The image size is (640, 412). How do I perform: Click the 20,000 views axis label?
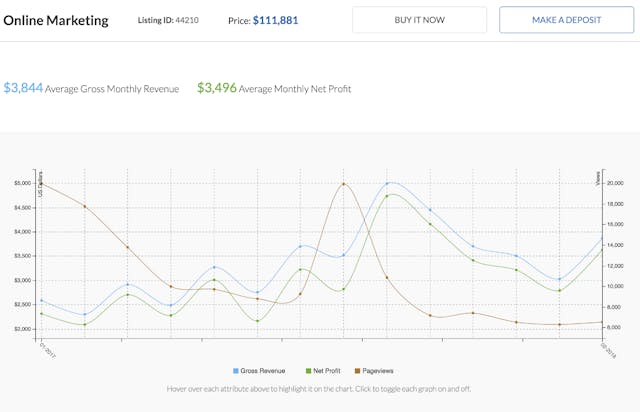(615, 183)
